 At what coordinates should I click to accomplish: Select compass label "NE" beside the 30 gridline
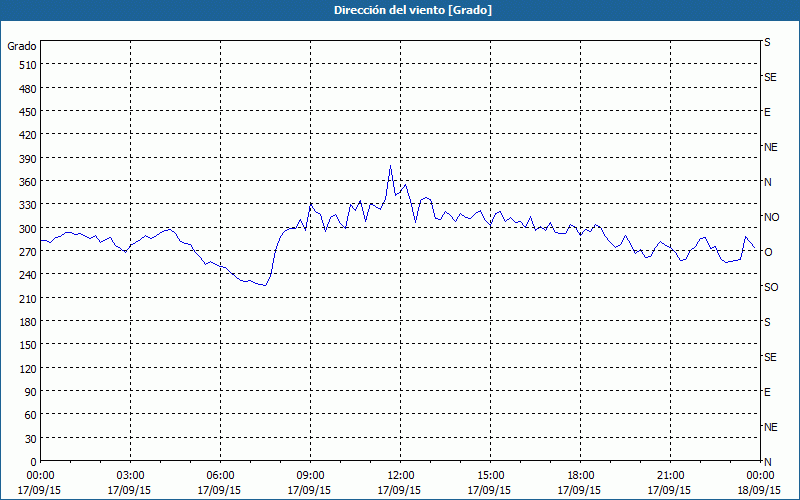click(x=771, y=427)
